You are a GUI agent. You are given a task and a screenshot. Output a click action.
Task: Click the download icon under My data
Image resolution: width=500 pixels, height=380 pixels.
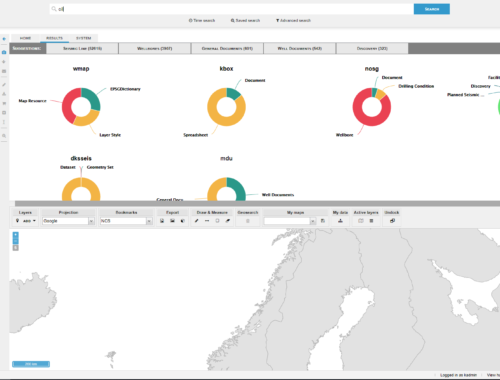tap(340, 221)
